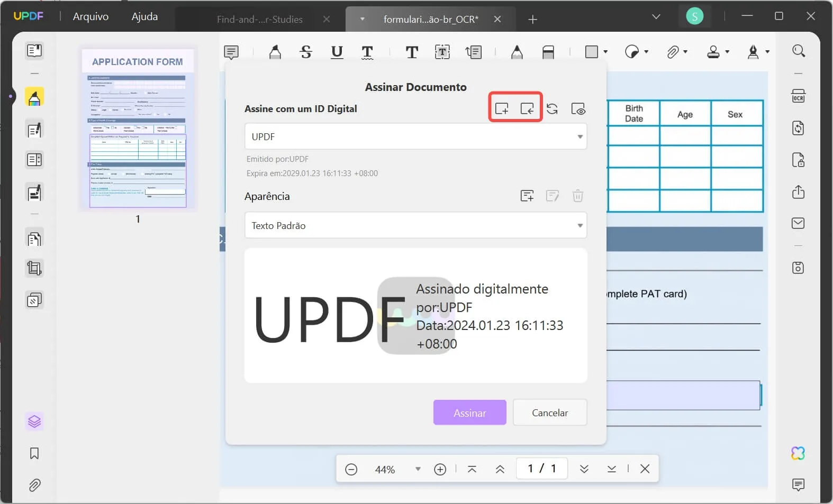Zoom out with the minus button
833x504 pixels.
[351, 469]
